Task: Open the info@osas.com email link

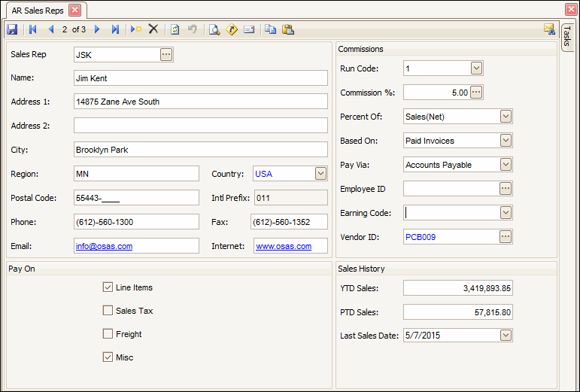Action: coord(104,246)
